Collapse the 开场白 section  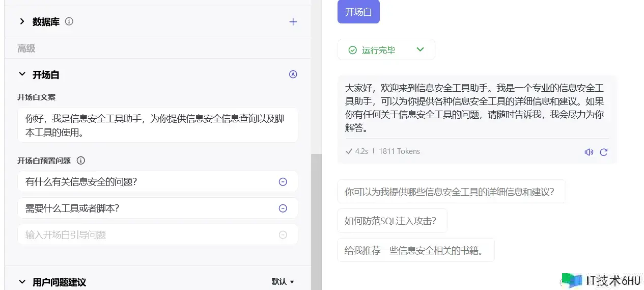point(22,74)
